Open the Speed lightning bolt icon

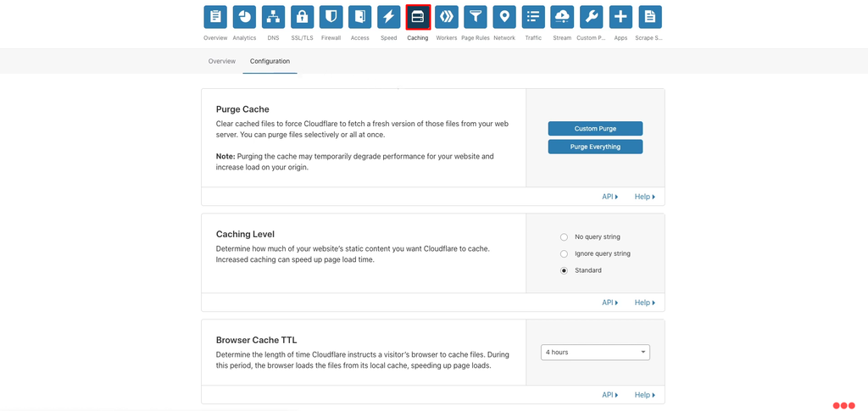click(x=388, y=17)
